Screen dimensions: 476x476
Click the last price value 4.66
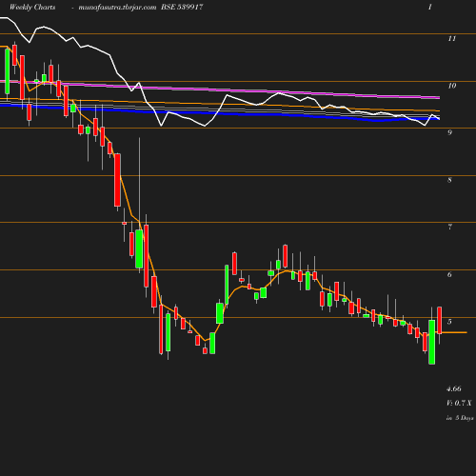point(454,388)
